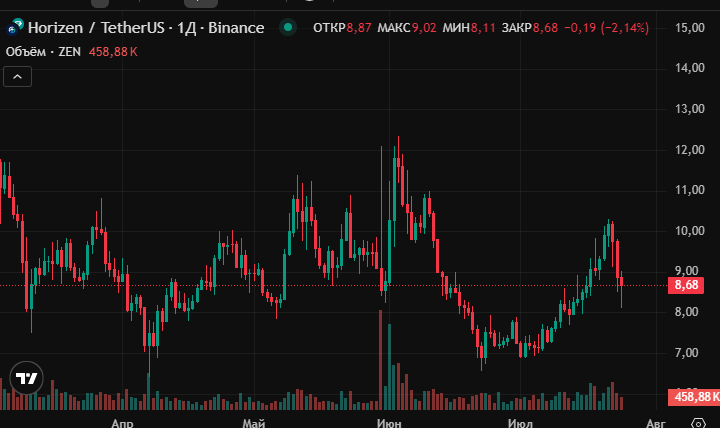Click the ОТКР open value 8,87

tap(359, 28)
